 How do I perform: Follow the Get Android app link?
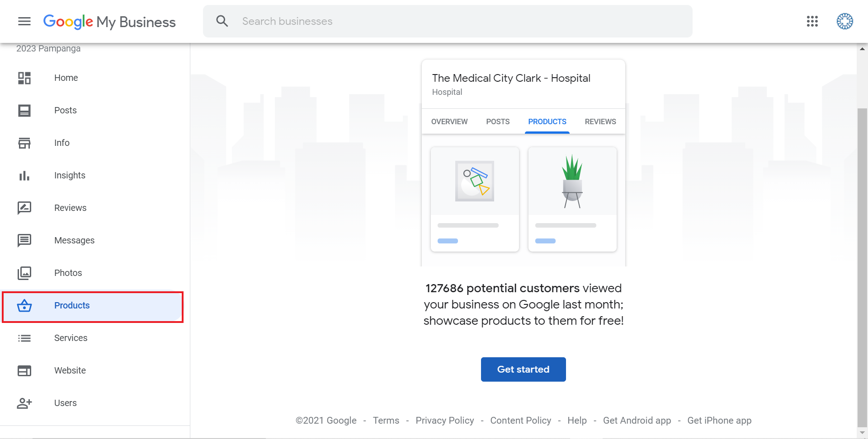point(637,420)
